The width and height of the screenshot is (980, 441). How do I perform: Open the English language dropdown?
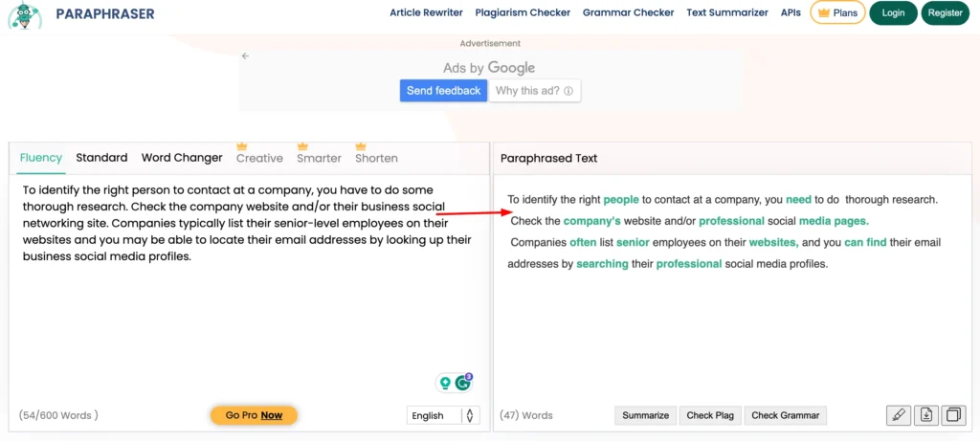tap(441, 415)
